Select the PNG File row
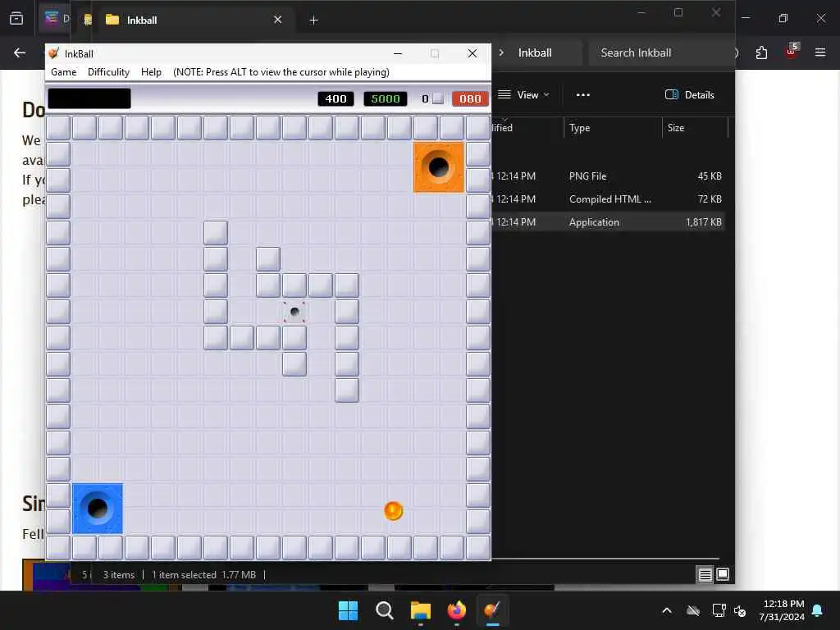The width and height of the screenshot is (840, 630). (x=608, y=176)
